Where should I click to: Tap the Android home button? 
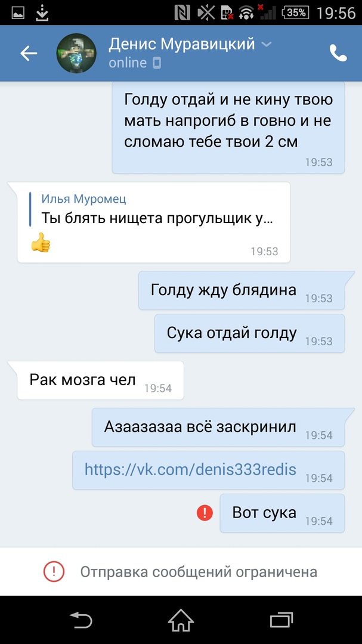(181, 620)
